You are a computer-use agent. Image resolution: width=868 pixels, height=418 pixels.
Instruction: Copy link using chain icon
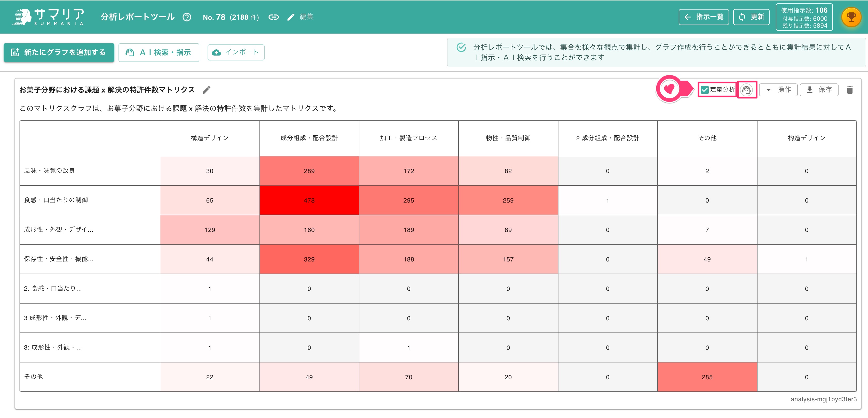273,17
